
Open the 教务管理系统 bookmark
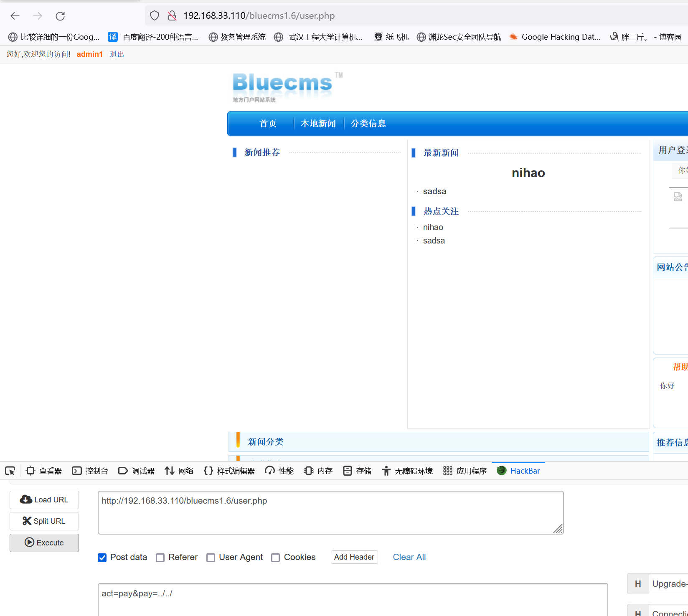(237, 37)
